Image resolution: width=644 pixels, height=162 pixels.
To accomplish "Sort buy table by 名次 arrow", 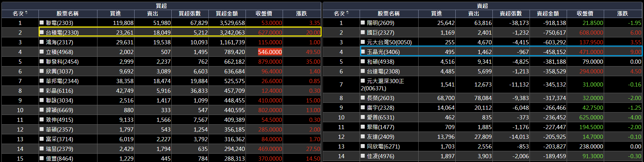I will coord(26,13).
